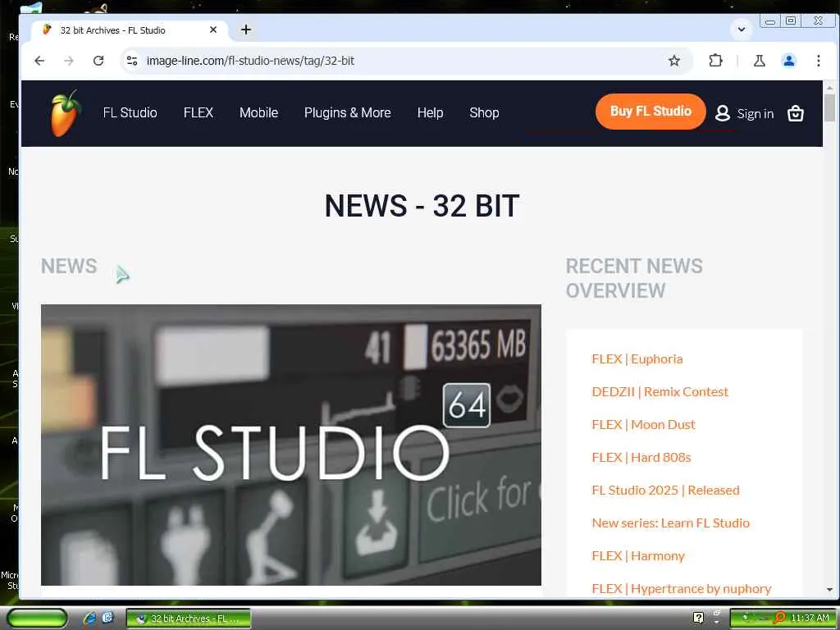The height and width of the screenshot is (630, 840).
Task: Bookmark this page with the star
Action: 674,61
